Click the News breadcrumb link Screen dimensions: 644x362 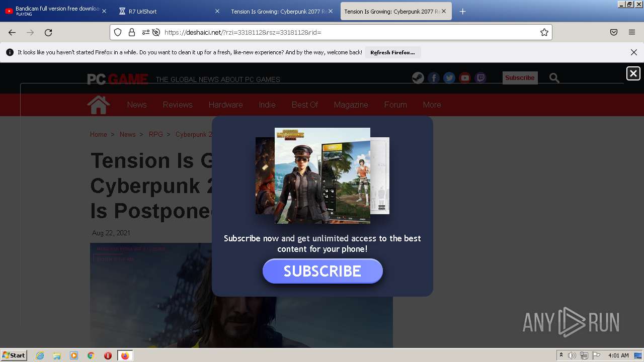[x=127, y=134]
